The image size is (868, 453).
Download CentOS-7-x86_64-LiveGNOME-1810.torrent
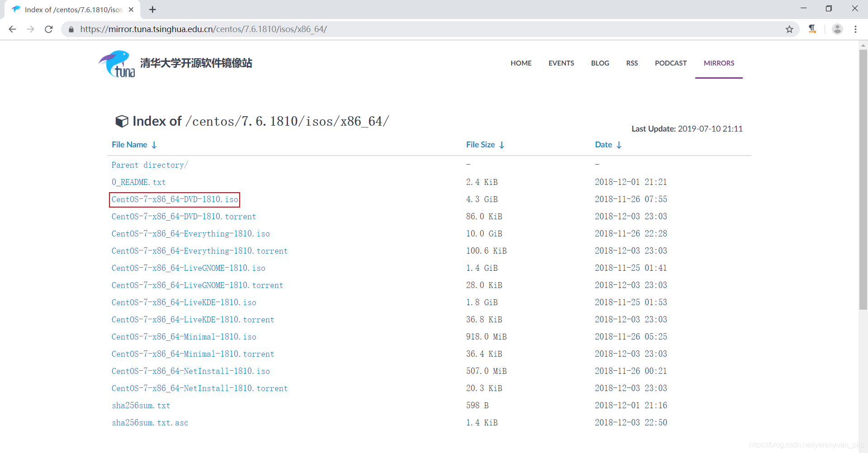click(x=197, y=285)
